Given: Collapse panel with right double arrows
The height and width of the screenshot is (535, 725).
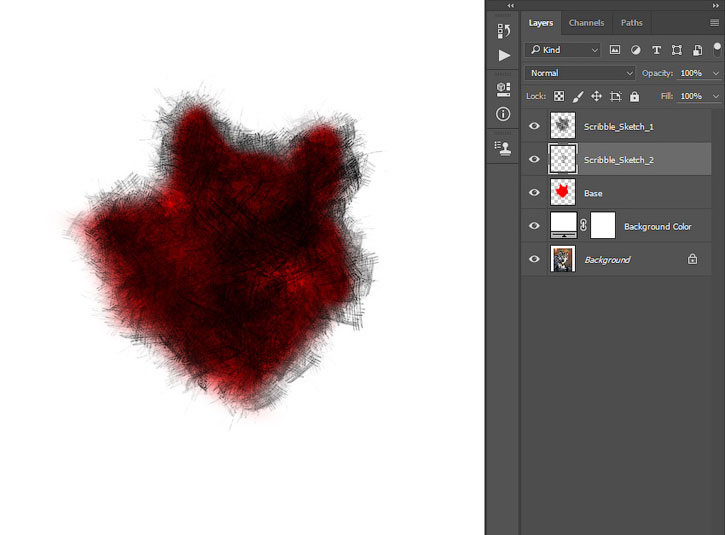Looking at the screenshot, I should tap(716, 6).
